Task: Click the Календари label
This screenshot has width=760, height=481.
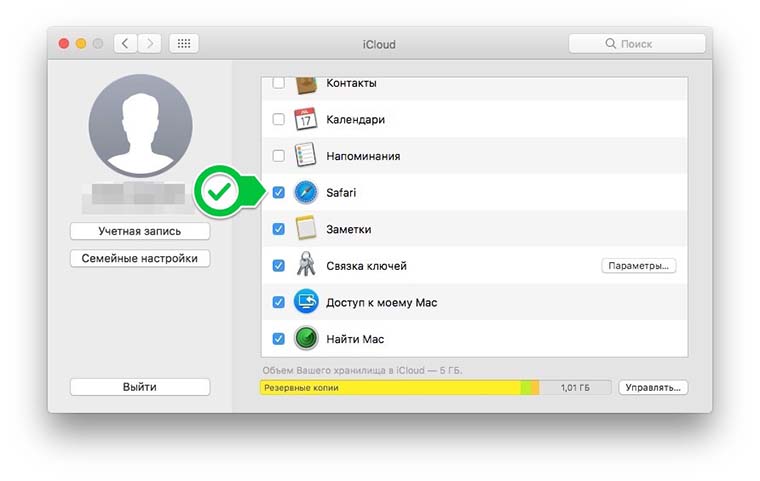Action: pos(355,120)
